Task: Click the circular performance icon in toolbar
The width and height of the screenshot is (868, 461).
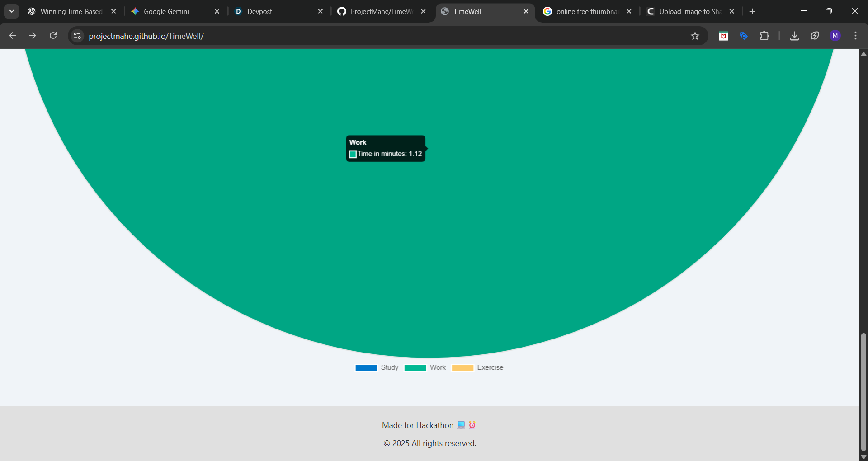Action: pos(815,36)
